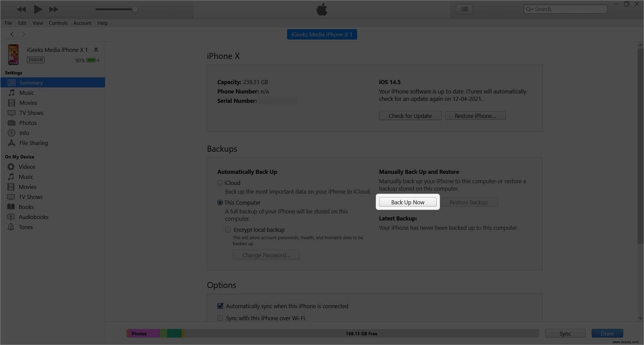
Task: Open the File menu
Action: click(x=8, y=23)
